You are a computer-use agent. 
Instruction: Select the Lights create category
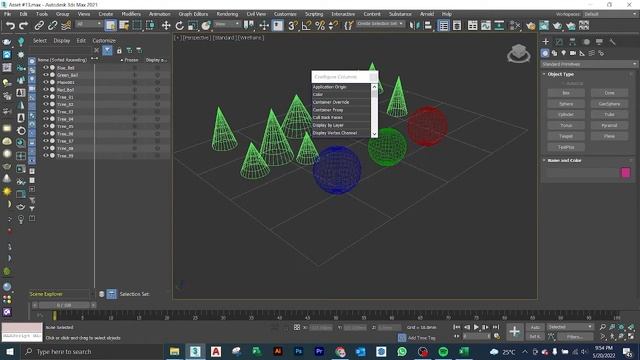pos(564,53)
